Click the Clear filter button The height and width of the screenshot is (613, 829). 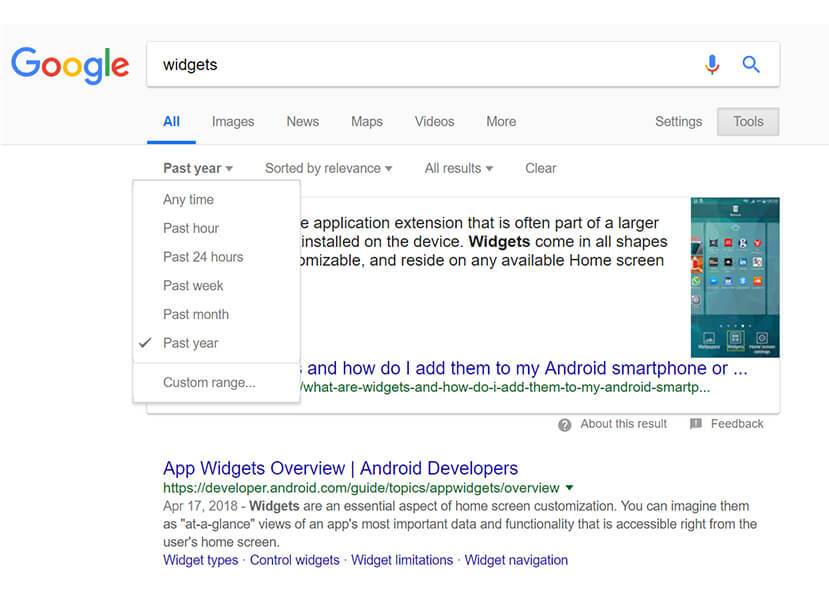(540, 168)
